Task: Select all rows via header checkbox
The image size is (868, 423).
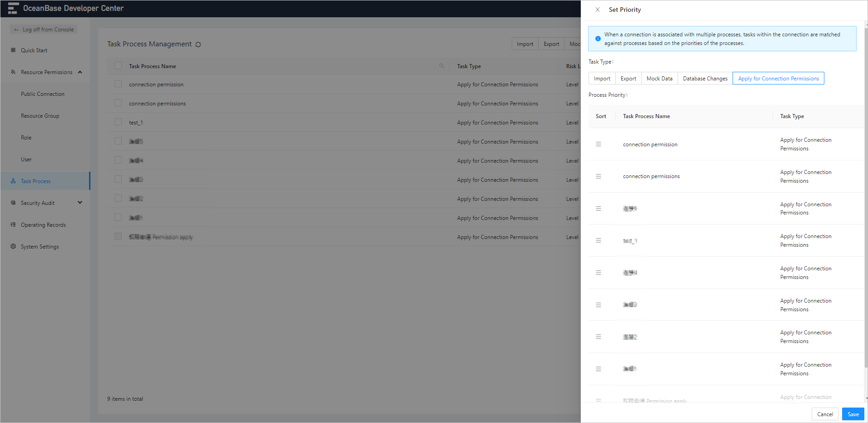Action: click(x=118, y=65)
